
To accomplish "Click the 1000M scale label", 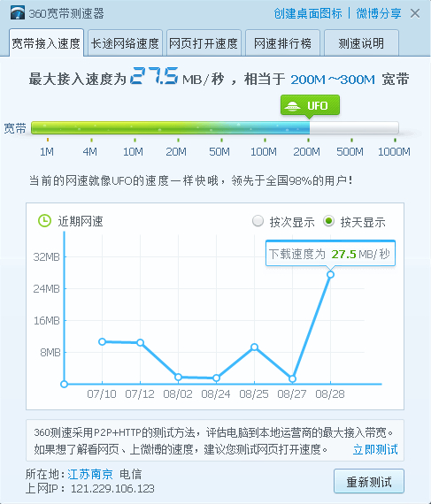I will [x=394, y=151].
